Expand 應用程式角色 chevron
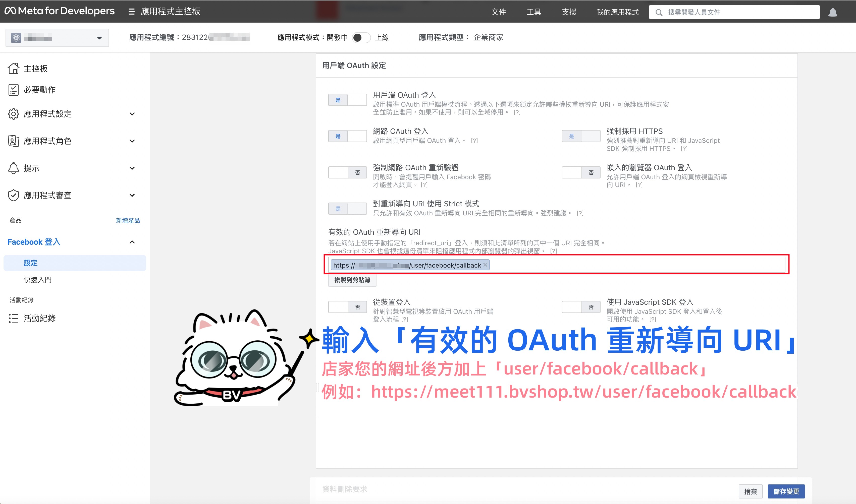Screen dimensions: 856x504 [x=132, y=141]
